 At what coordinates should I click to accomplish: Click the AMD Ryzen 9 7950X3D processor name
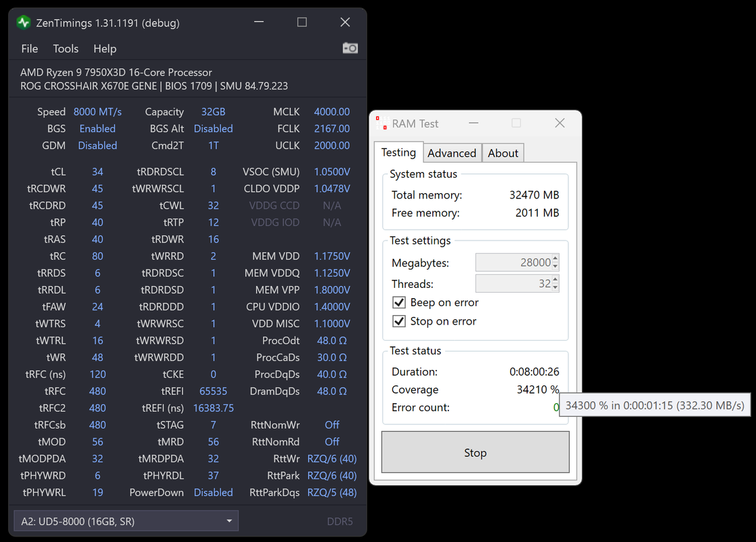click(117, 72)
